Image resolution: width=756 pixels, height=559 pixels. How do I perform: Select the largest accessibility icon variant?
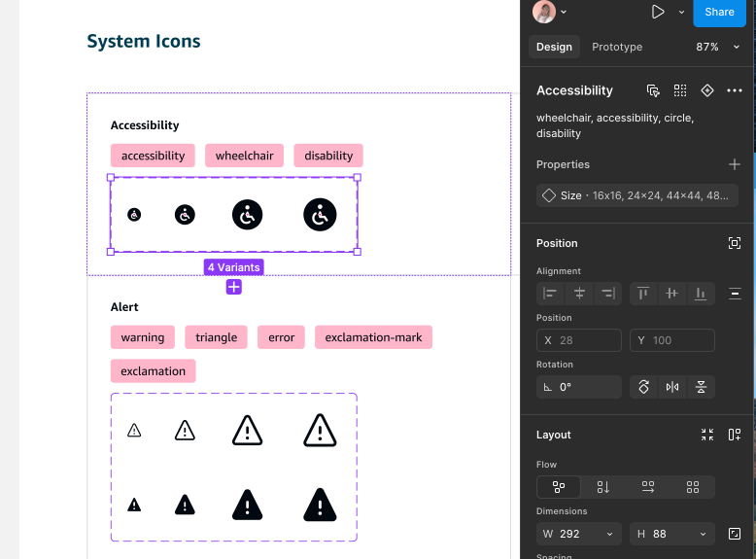320,215
